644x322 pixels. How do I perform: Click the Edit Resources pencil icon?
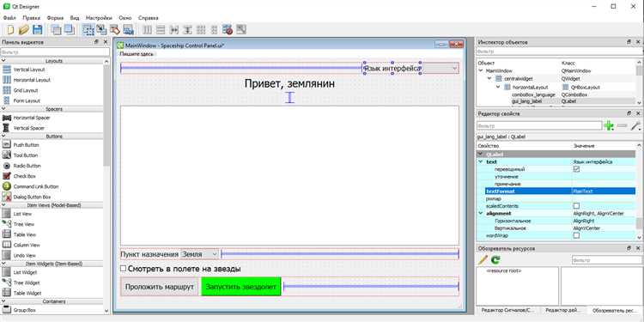pos(483,259)
